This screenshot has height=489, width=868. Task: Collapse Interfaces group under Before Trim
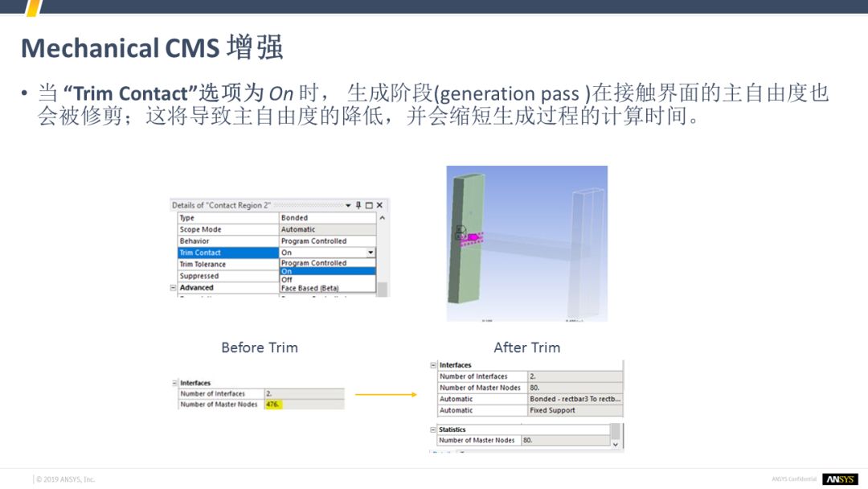pyautogui.click(x=174, y=383)
